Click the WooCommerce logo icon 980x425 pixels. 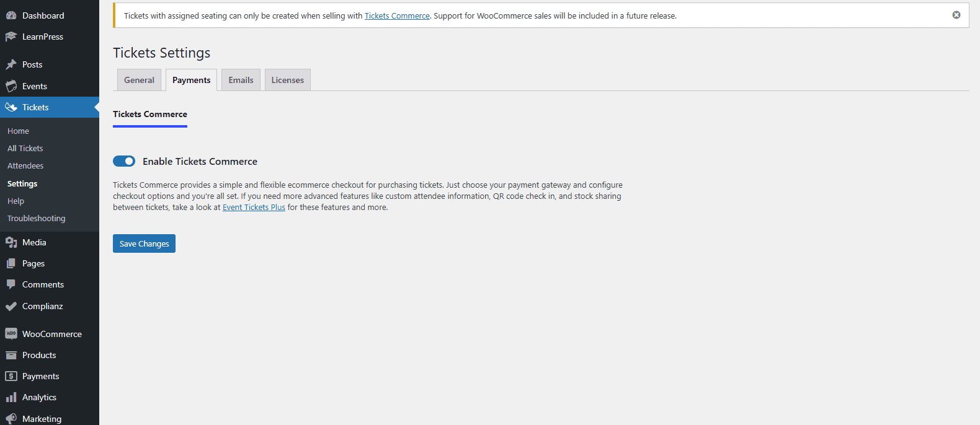tap(11, 334)
